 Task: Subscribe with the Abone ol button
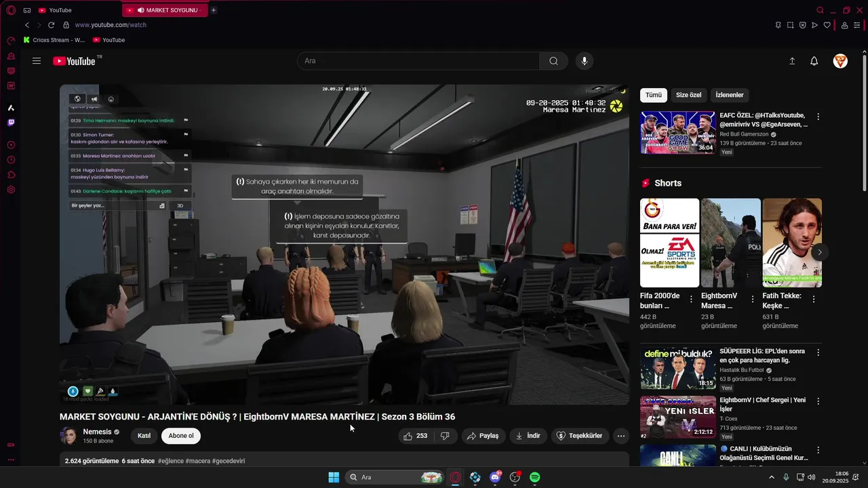pyautogui.click(x=181, y=436)
